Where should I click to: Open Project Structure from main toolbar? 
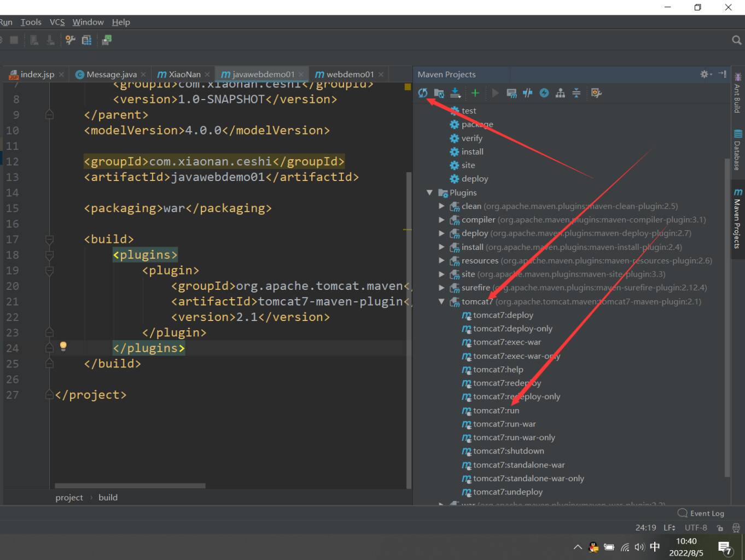pos(86,40)
